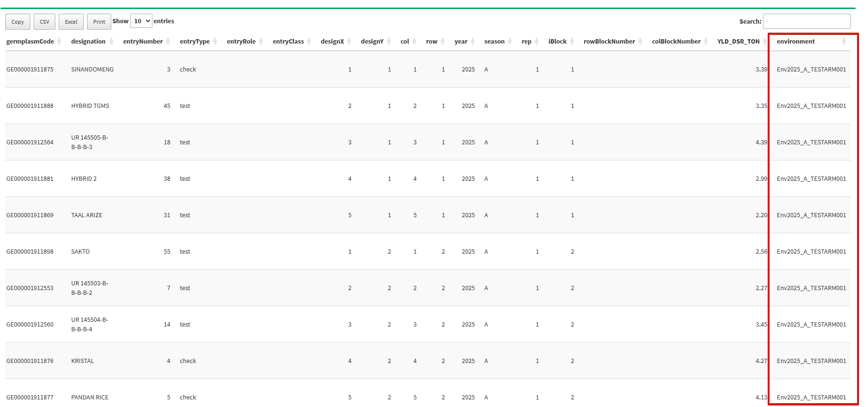Click the entryType column sort icon

tap(215, 42)
